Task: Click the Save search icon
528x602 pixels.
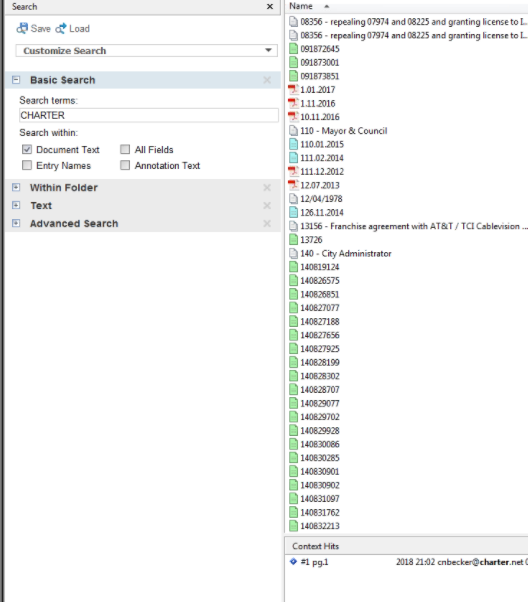Action: (x=22, y=28)
